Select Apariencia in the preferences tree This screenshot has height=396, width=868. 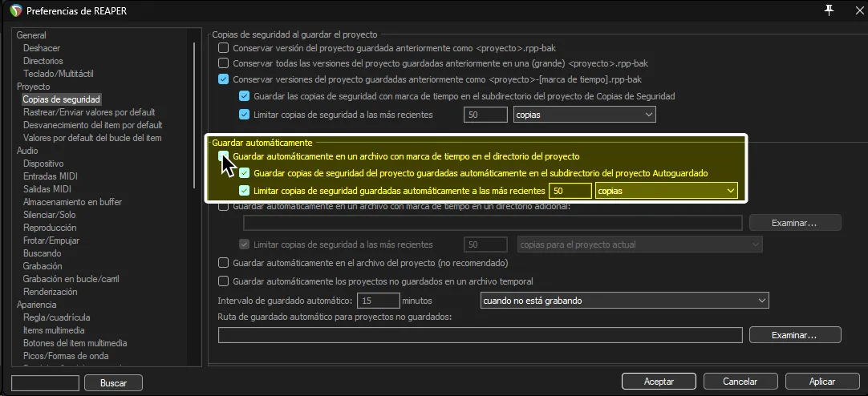point(37,305)
